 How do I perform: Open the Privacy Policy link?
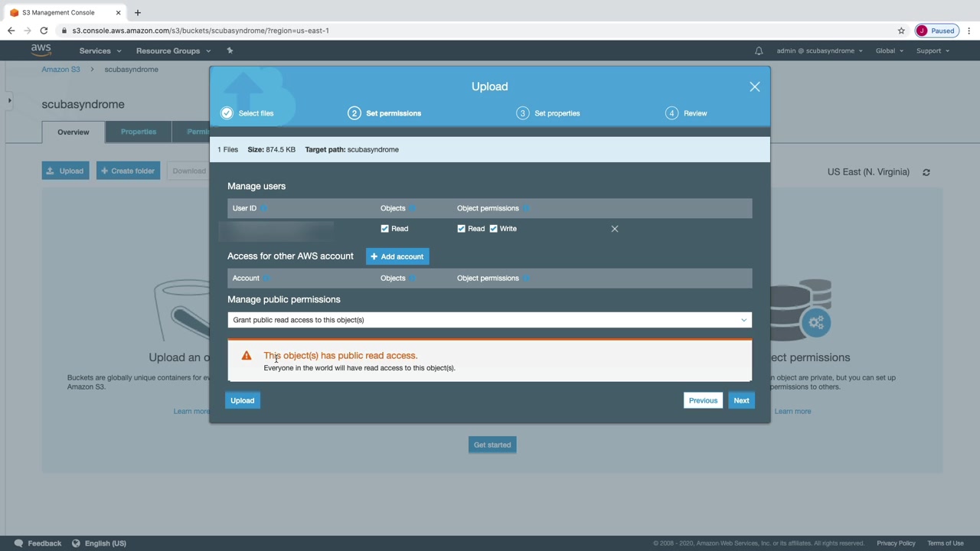(896, 543)
